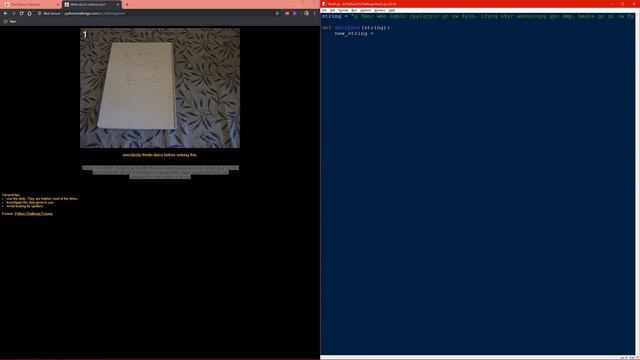Close the IDLE editor window
640x360 pixels.
coord(634,4)
